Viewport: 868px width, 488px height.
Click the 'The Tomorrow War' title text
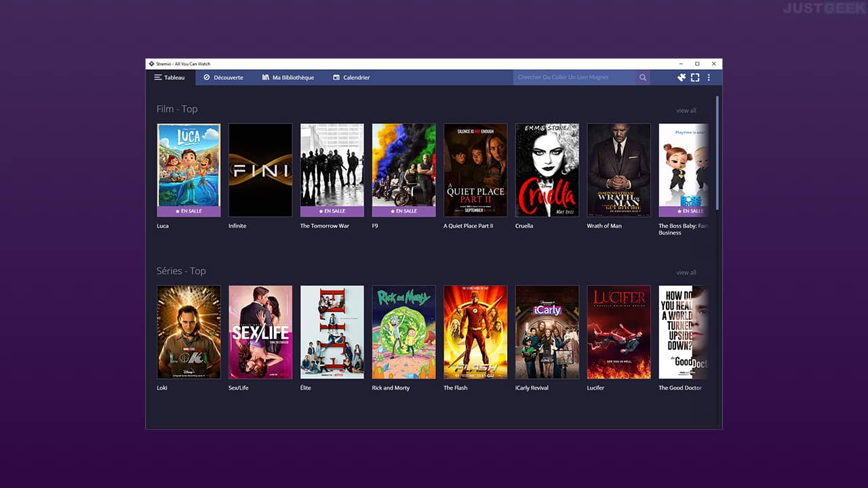[x=325, y=226]
